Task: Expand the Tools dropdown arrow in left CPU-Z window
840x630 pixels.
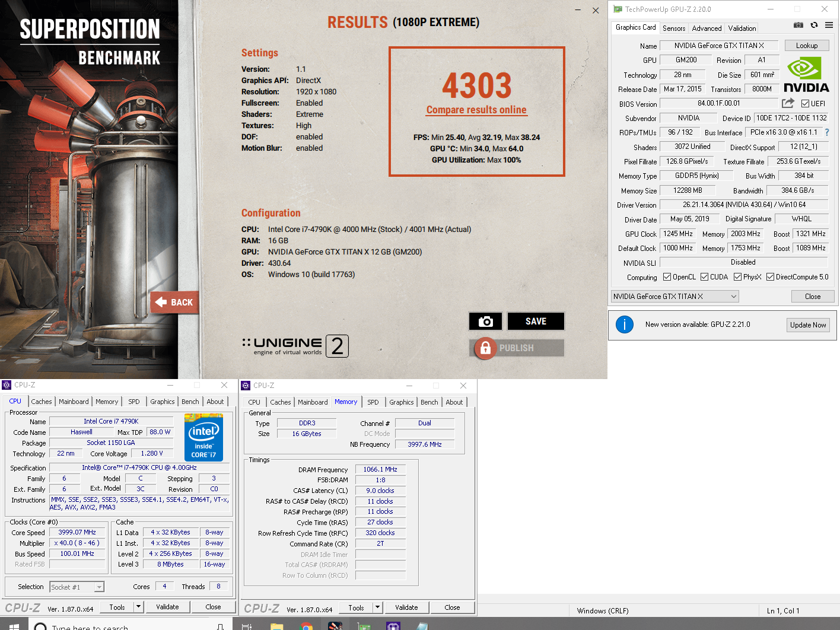Action: (x=138, y=607)
